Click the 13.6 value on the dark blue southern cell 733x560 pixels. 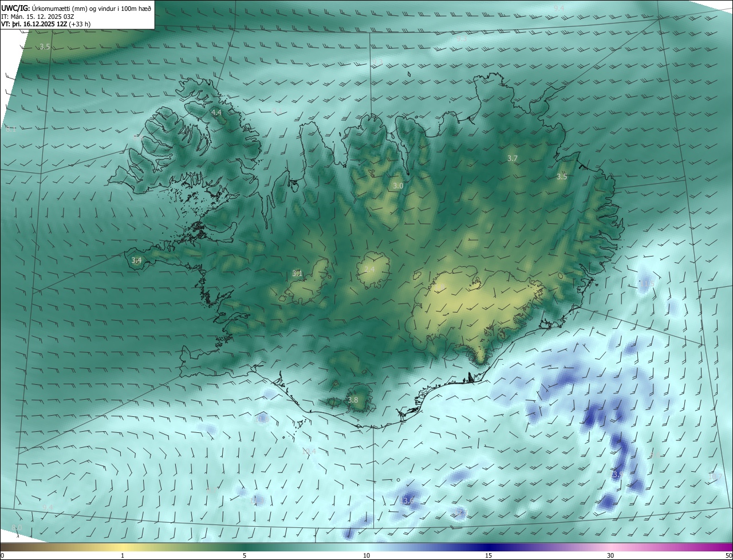(x=406, y=501)
